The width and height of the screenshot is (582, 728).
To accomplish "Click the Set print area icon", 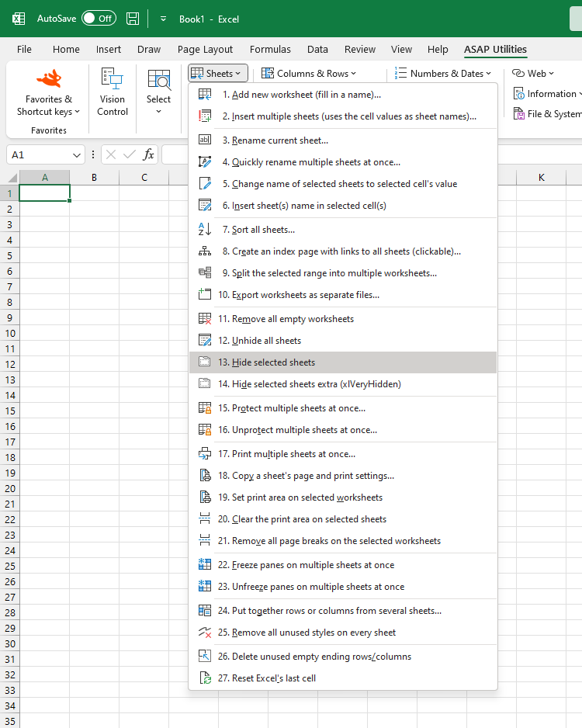I will [205, 497].
